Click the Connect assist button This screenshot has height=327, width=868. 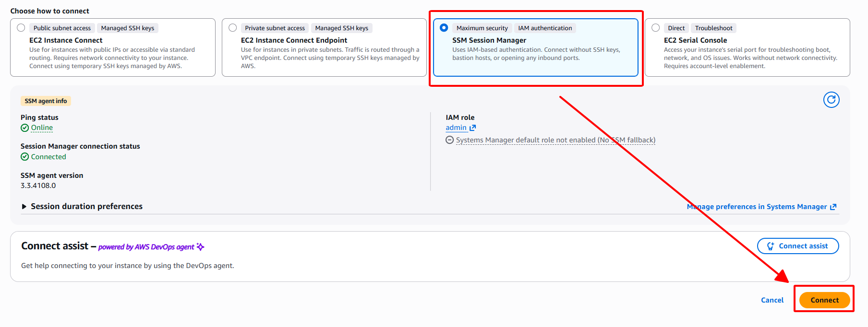(x=798, y=246)
